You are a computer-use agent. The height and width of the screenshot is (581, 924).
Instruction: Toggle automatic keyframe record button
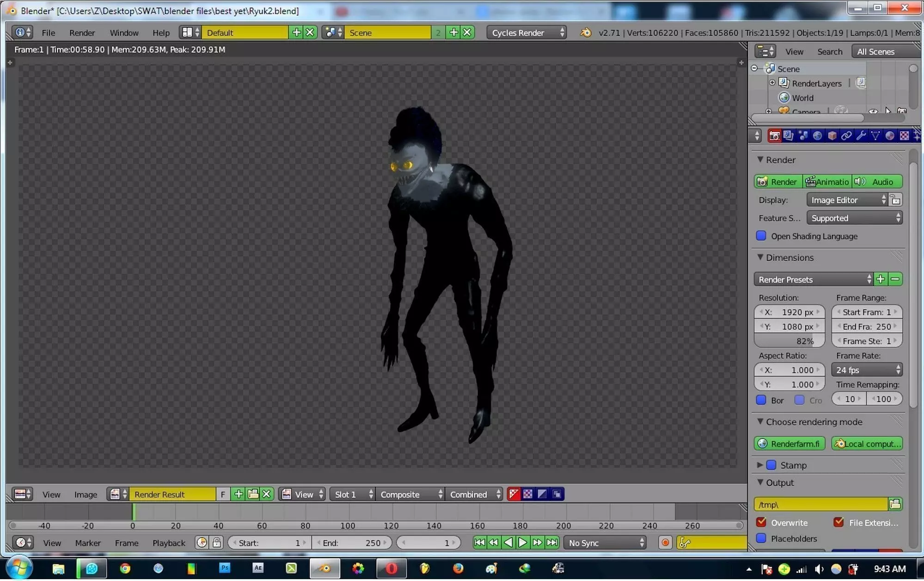665,543
